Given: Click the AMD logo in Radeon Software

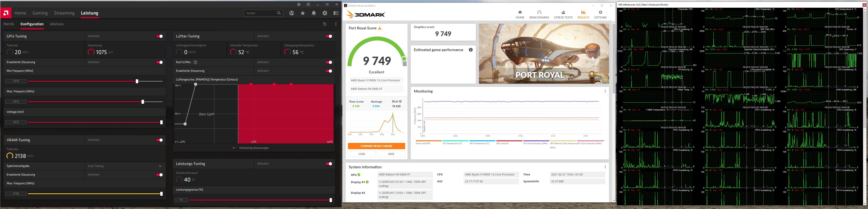Looking at the screenshot, I should pyautogui.click(x=6, y=13).
